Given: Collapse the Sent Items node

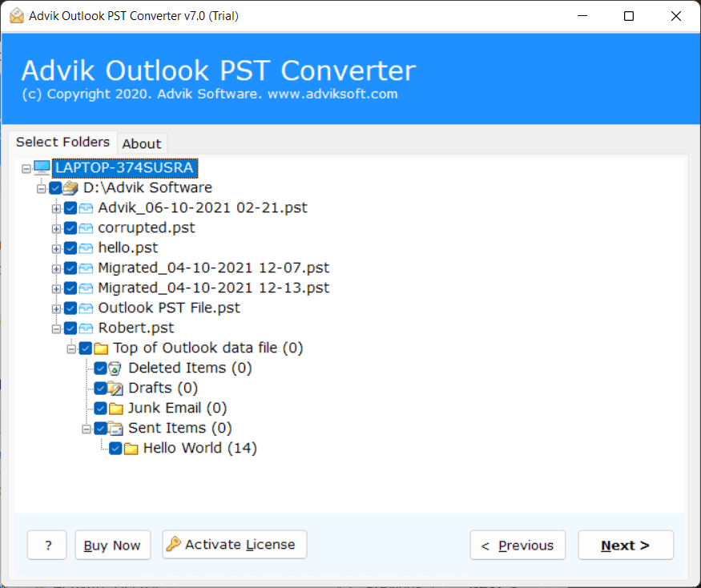Looking at the screenshot, I should point(87,429).
